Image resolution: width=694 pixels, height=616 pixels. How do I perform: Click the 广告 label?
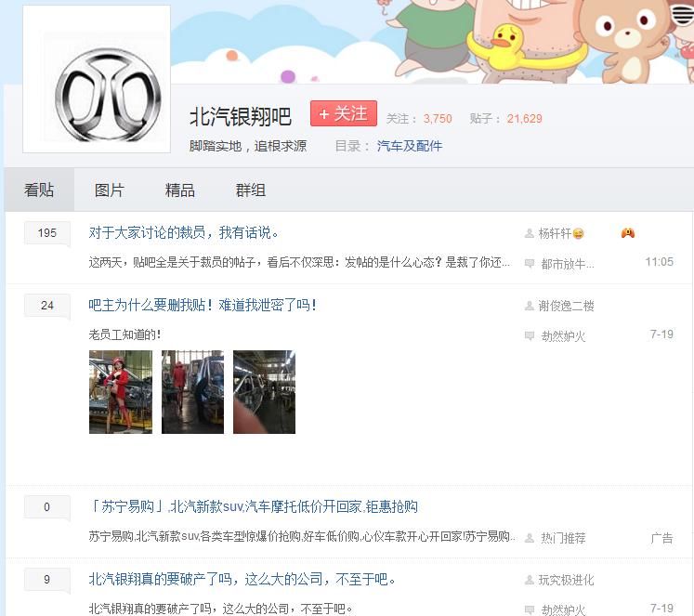point(662,538)
